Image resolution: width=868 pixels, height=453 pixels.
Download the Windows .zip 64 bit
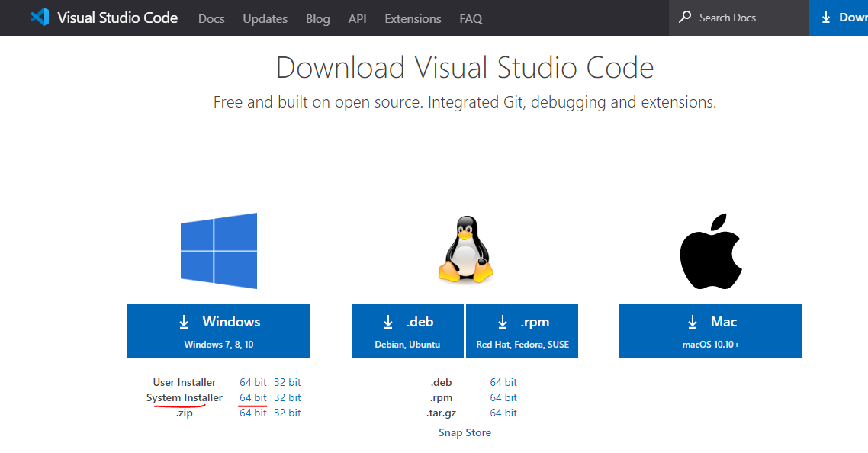tap(253, 413)
